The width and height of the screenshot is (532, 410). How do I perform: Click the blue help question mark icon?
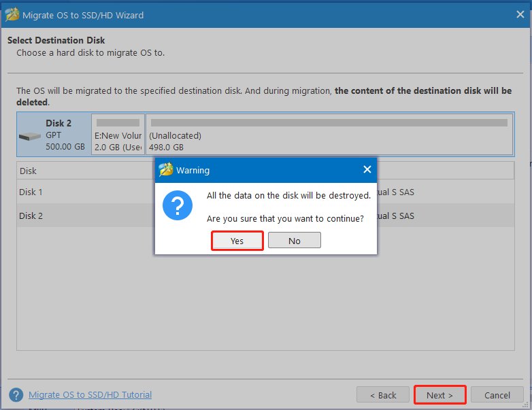pyautogui.click(x=16, y=395)
